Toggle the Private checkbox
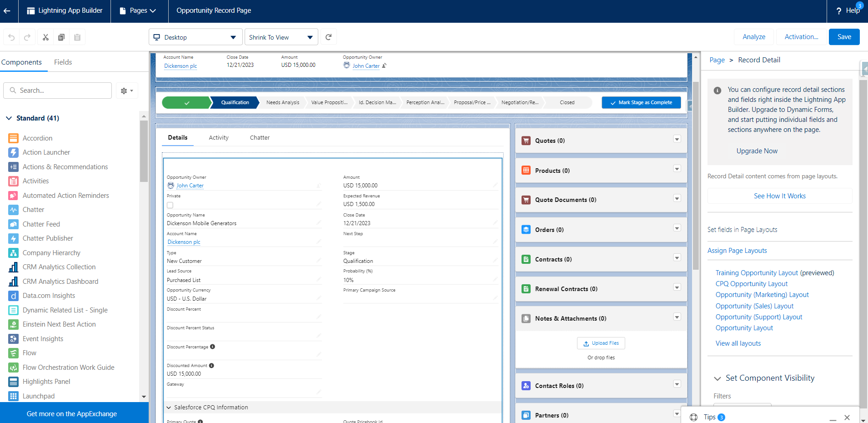The width and height of the screenshot is (868, 423). tap(170, 205)
